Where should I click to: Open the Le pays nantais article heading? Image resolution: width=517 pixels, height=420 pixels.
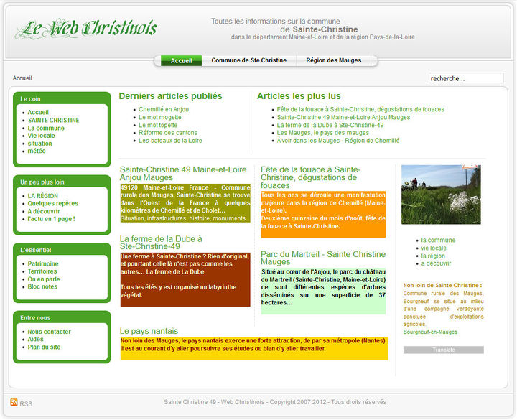(x=149, y=331)
